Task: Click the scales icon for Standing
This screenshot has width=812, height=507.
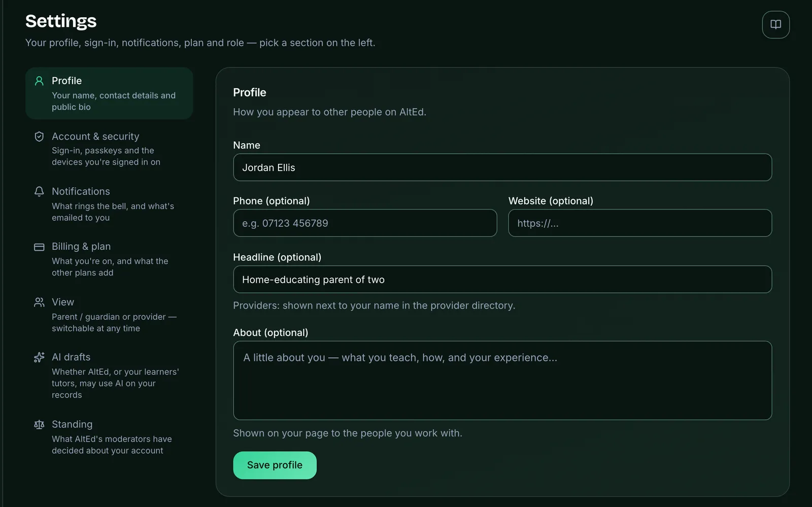Action: [39, 424]
